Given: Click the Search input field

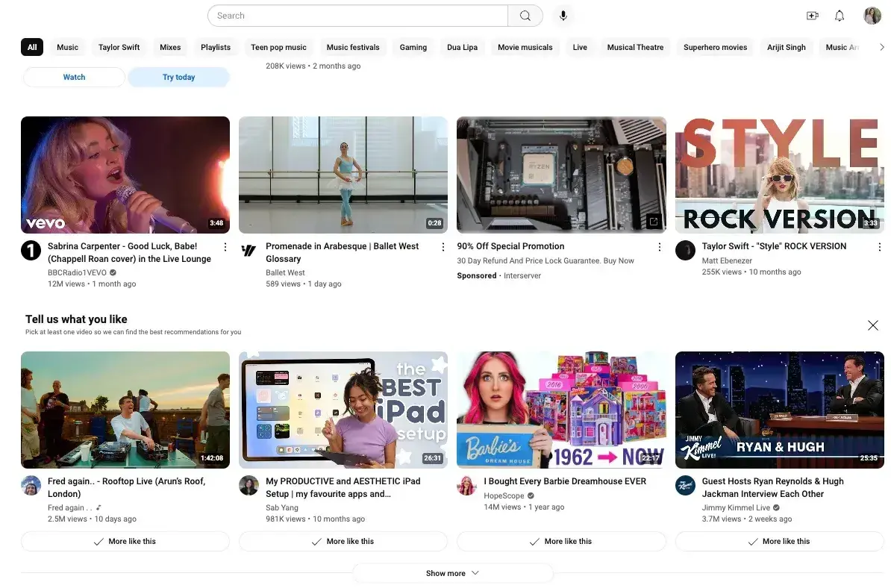Looking at the screenshot, I should point(357,16).
